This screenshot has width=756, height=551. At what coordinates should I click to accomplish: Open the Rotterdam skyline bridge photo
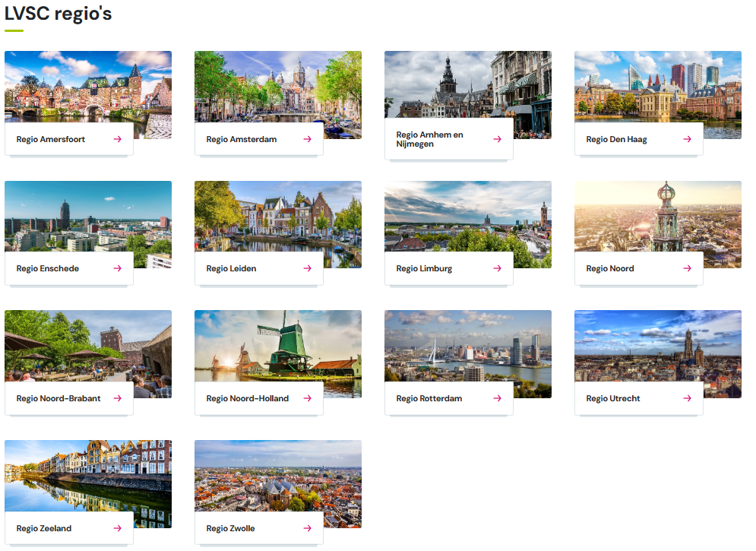[468, 344]
